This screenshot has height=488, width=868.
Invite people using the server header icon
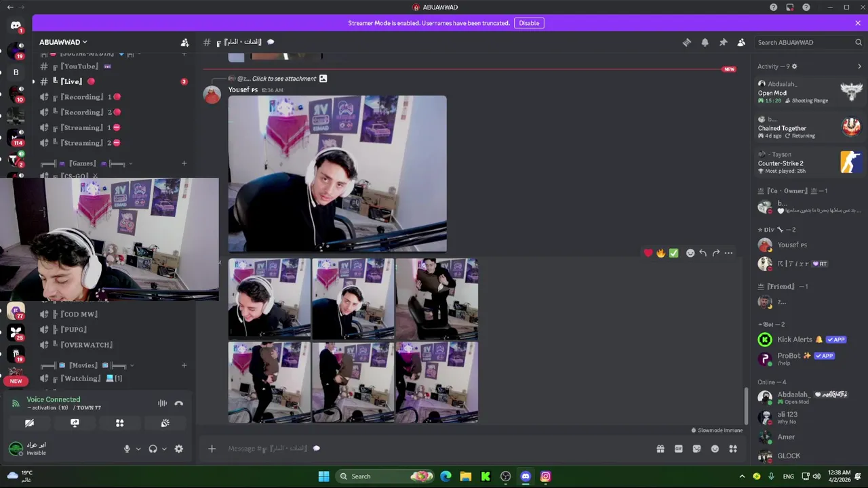[x=184, y=42]
